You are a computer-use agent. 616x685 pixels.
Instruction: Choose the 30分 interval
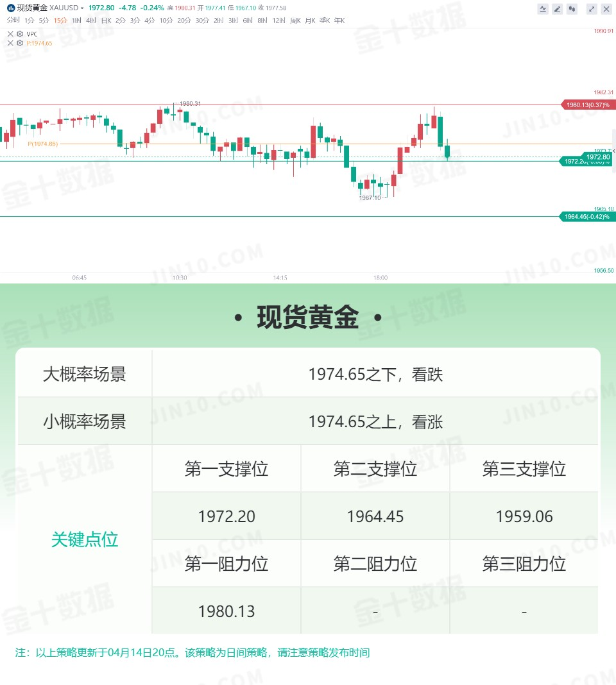[x=202, y=21]
